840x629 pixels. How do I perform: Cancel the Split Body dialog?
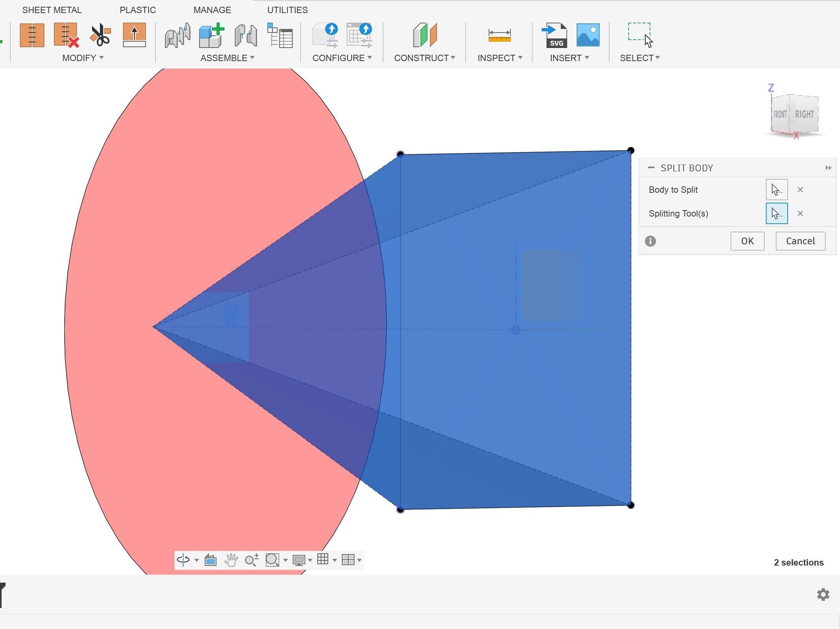pos(801,241)
